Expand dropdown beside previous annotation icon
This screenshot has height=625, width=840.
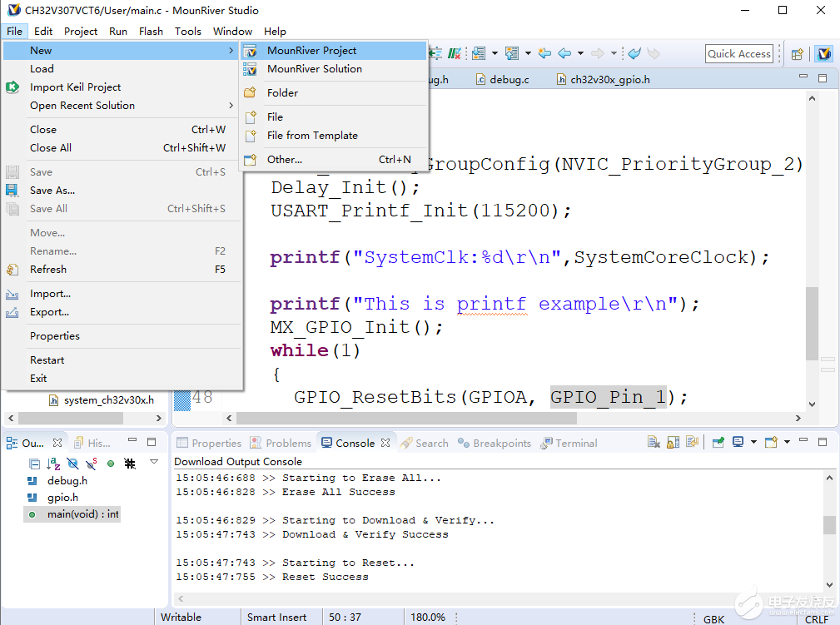point(528,53)
